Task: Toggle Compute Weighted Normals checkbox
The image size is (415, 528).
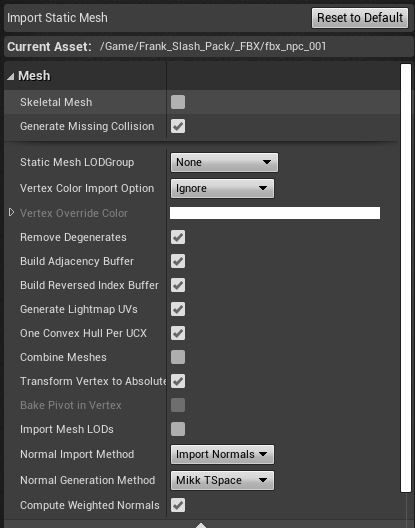Action: pos(178,505)
